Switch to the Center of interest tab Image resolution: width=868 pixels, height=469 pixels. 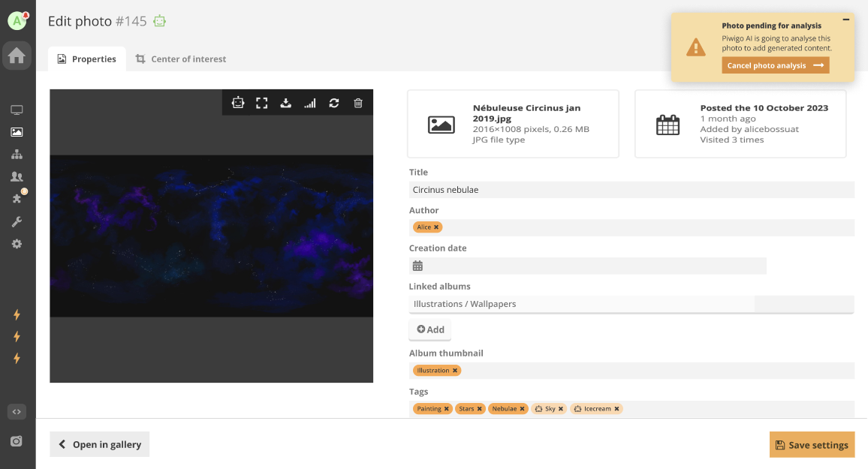pyautogui.click(x=181, y=59)
